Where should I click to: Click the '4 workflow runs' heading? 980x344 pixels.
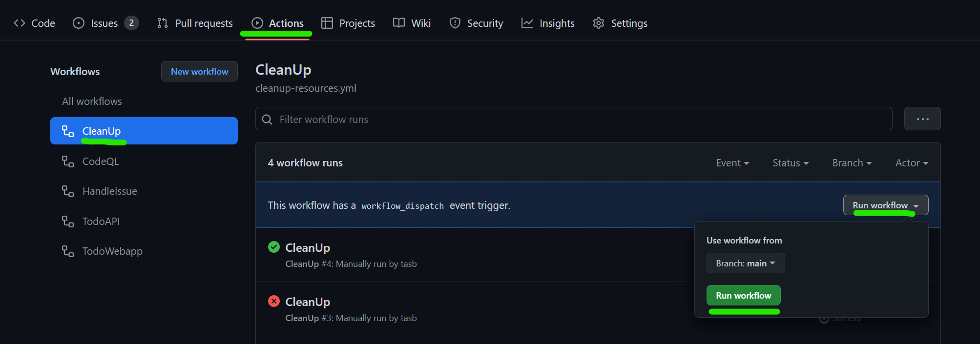tap(305, 163)
